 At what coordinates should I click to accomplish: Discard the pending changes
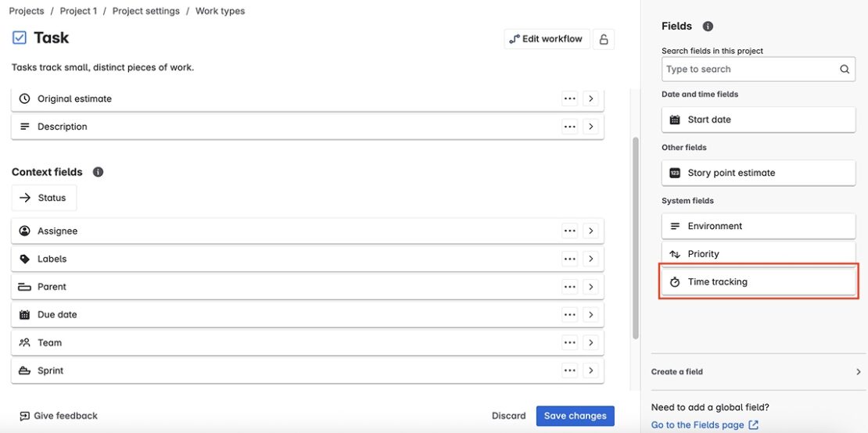(x=509, y=416)
